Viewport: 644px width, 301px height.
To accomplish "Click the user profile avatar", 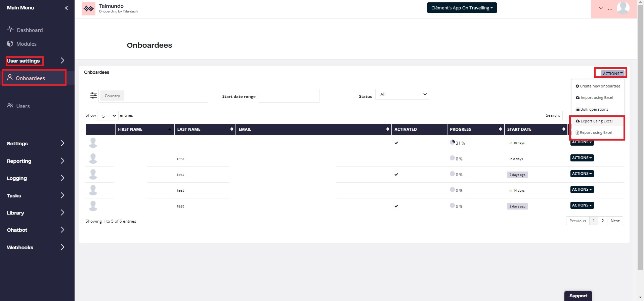I will [x=623, y=8].
